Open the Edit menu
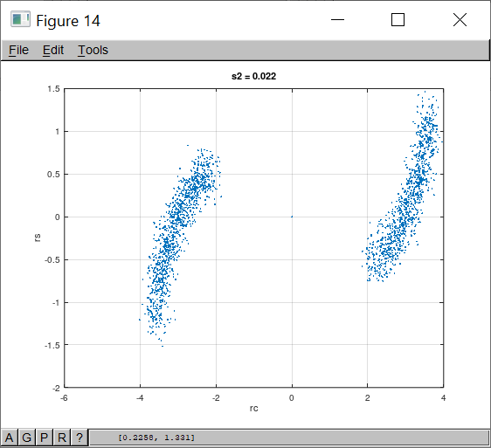Viewport: 491px width, 448px height. (53, 50)
